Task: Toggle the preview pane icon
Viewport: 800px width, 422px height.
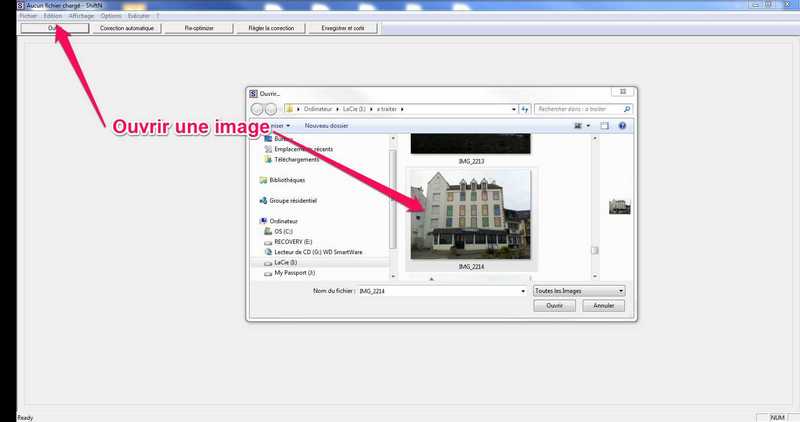Action: tap(605, 126)
